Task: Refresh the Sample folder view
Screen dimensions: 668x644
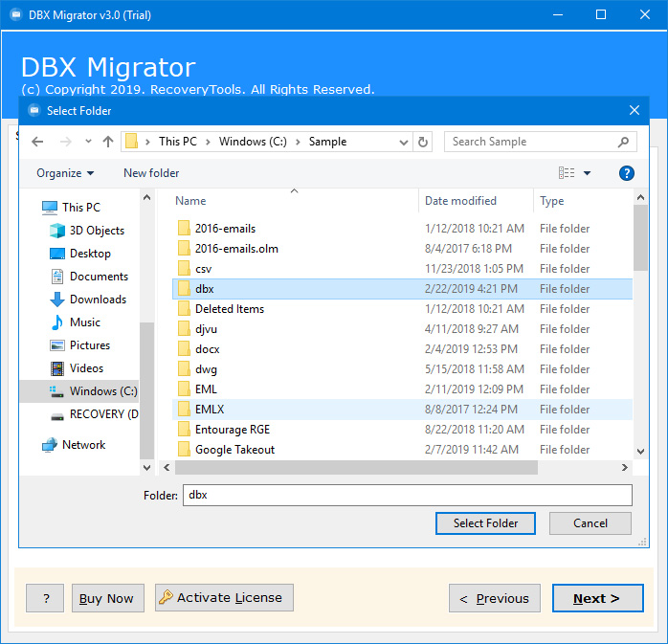Action: [423, 142]
